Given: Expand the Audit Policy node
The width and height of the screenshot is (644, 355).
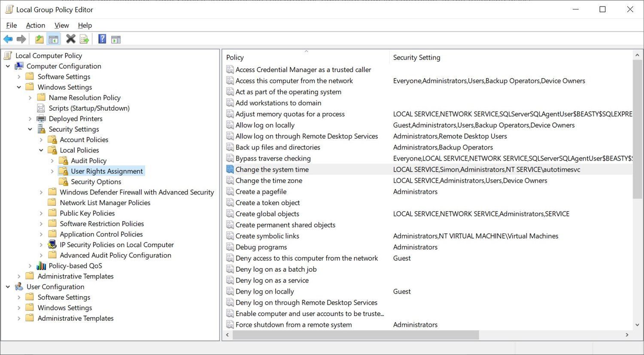Looking at the screenshot, I should (52, 161).
